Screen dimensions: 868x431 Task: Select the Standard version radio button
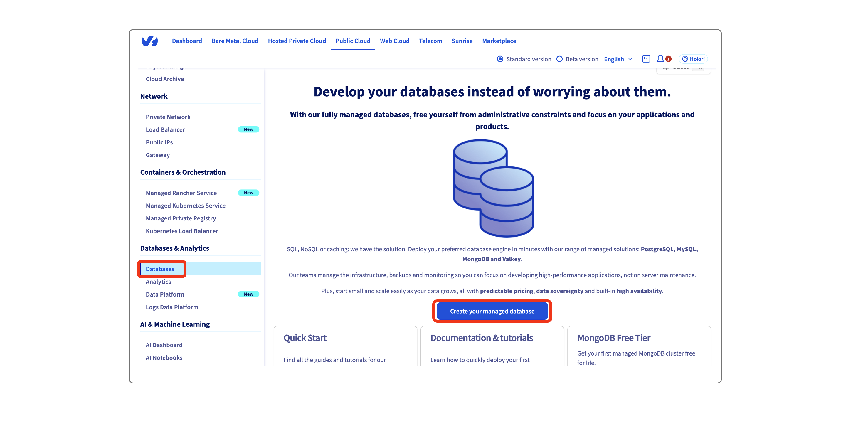(500, 59)
